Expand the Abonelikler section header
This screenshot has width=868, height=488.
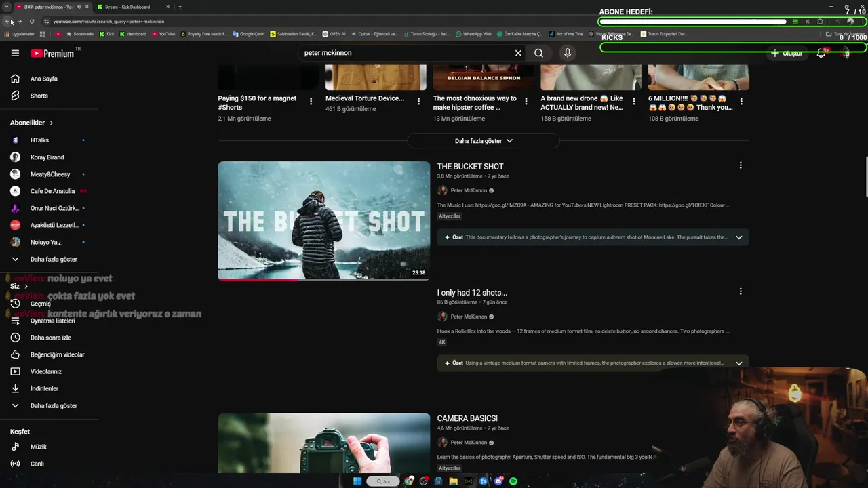(32, 123)
